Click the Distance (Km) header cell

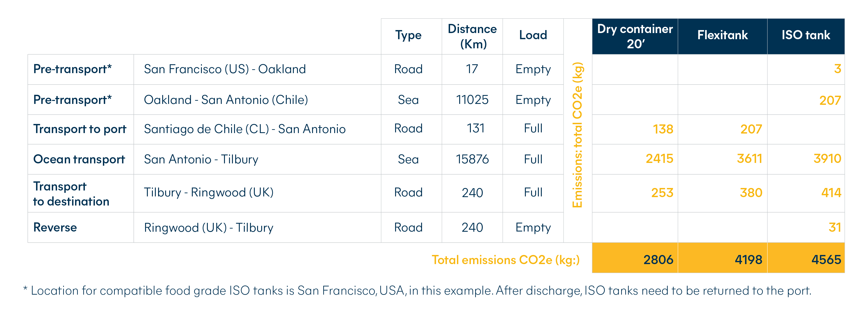(x=472, y=36)
